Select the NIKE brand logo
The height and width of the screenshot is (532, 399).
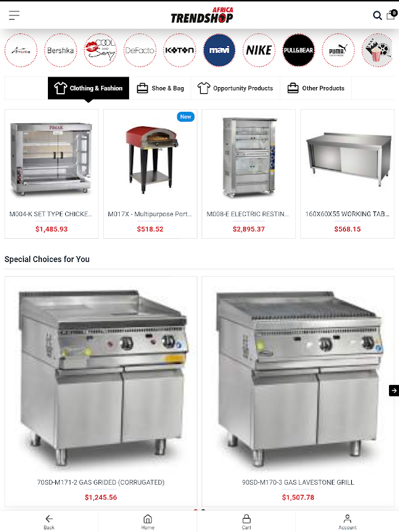(x=259, y=51)
